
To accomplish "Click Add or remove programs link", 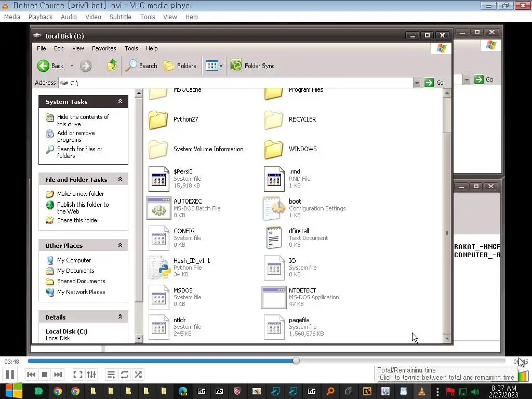I will [76, 137].
